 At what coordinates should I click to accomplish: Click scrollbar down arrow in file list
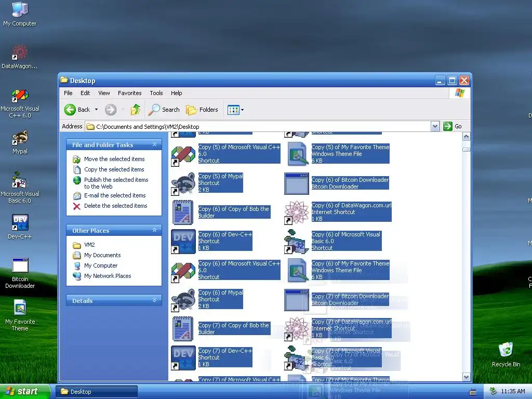(x=466, y=377)
